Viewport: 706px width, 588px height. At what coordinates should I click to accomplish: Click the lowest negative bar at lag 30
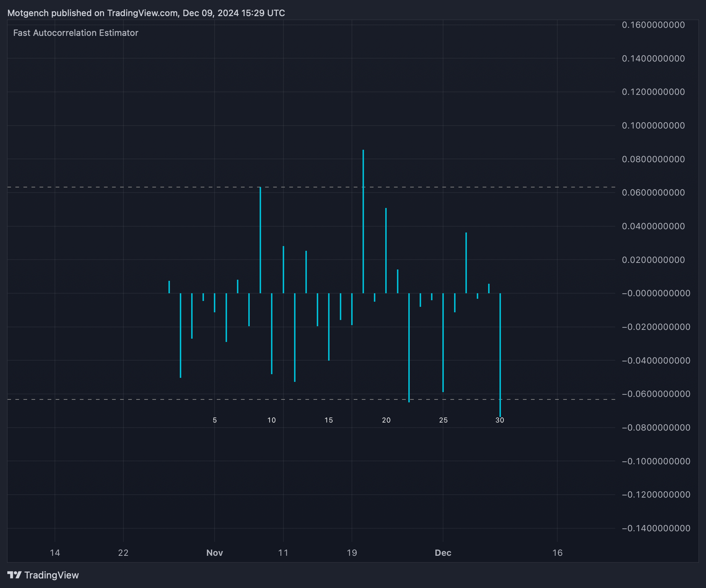[500, 355]
